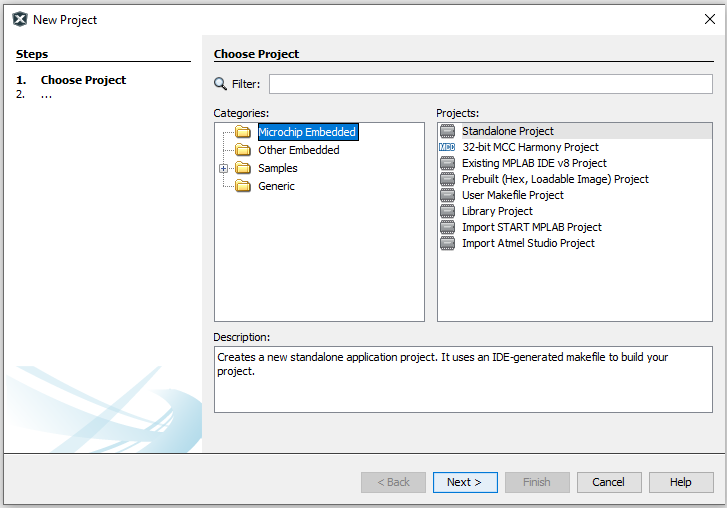Click the Microchip Embedded folder icon

pos(242,132)
